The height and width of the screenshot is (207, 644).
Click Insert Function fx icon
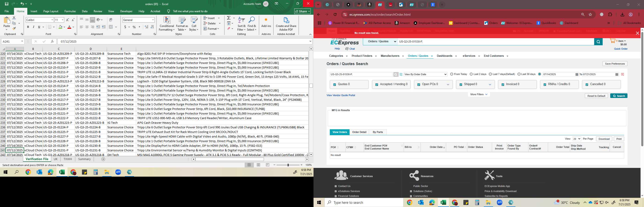pos(52,41)
